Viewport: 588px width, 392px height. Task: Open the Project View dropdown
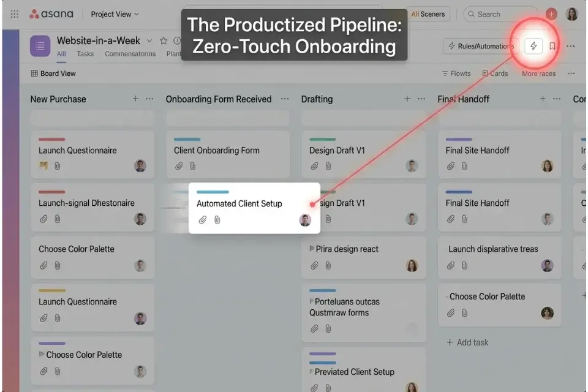114,13
